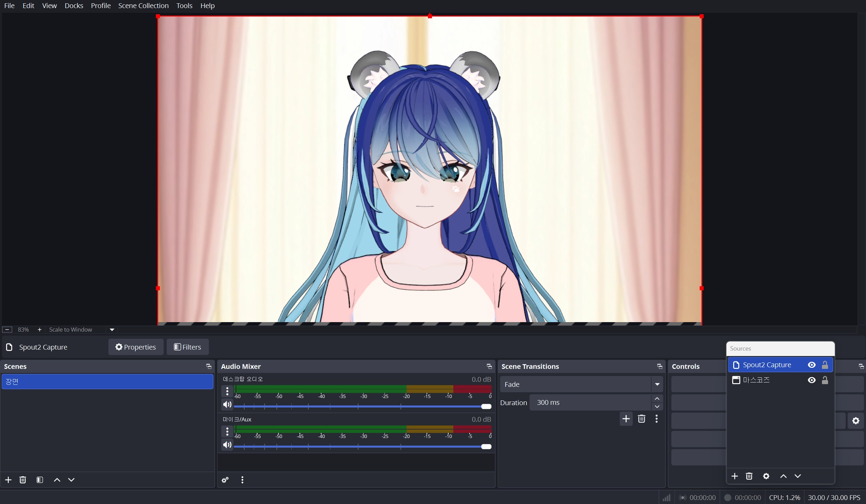The image size is (866, 504).
Task: Open scene filters icon in Scenes panel
Action: (40, 480)
